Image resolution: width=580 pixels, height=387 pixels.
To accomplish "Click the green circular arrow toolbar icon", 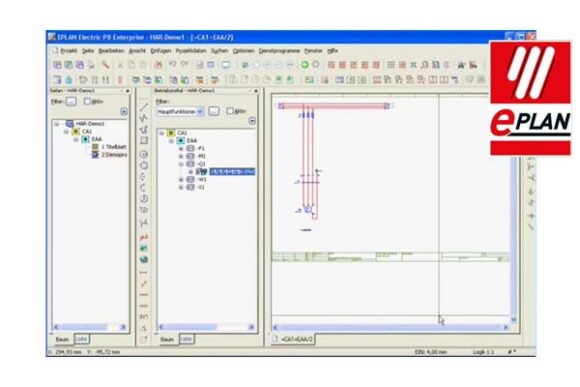I will 304,65.
